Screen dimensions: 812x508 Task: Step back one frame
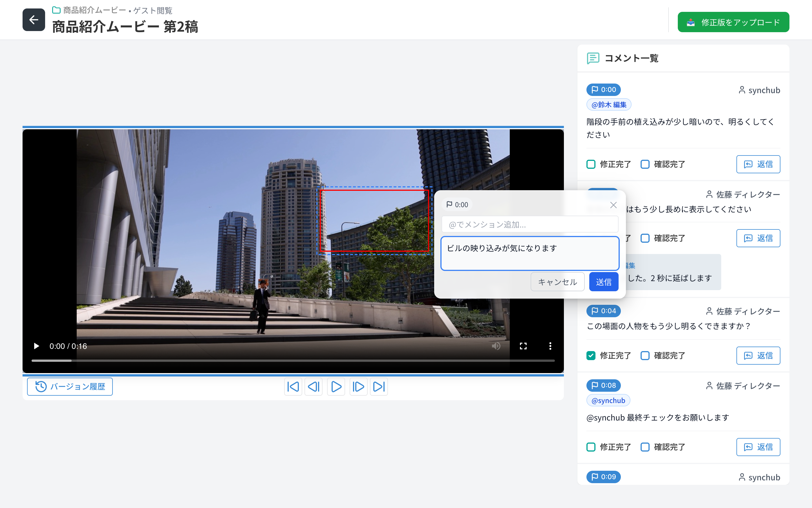pyautogui.click(x=314, y=387)
